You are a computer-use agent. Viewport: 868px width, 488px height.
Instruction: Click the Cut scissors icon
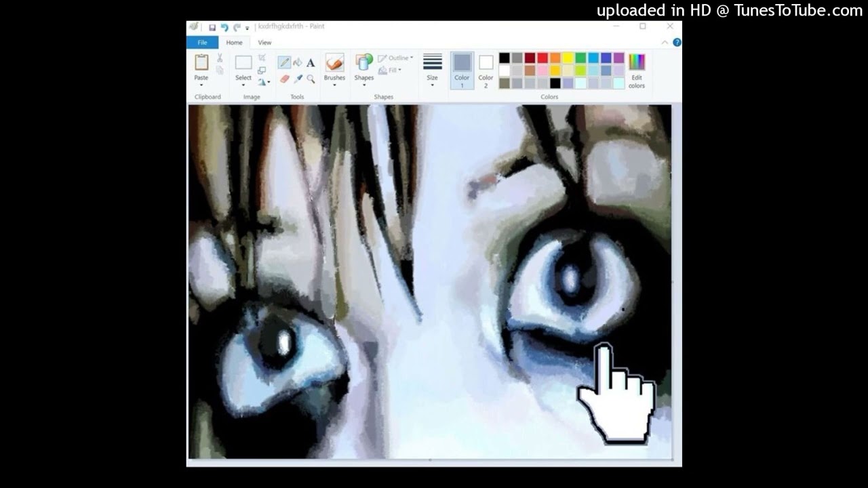click(220, 58)
